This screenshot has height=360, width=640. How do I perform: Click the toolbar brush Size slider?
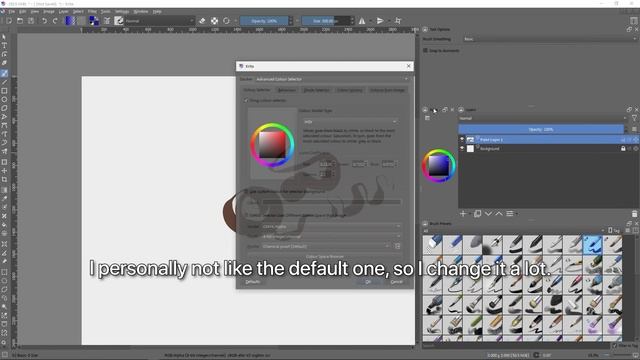[325, 21]
